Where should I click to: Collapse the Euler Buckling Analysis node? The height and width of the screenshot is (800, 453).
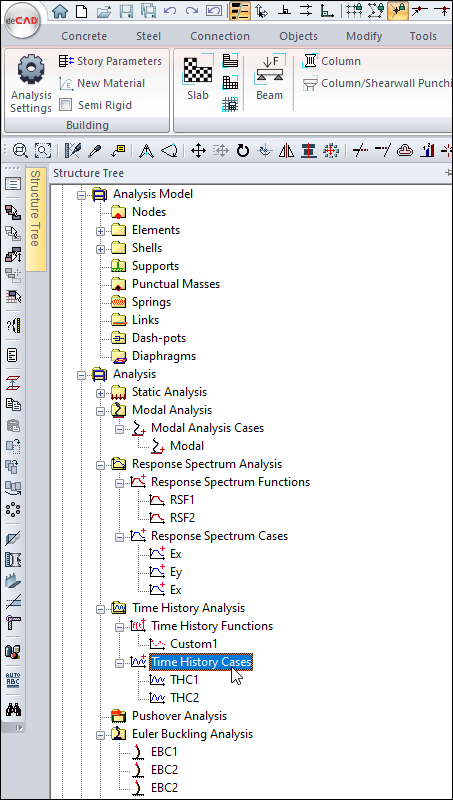(100, 735)
